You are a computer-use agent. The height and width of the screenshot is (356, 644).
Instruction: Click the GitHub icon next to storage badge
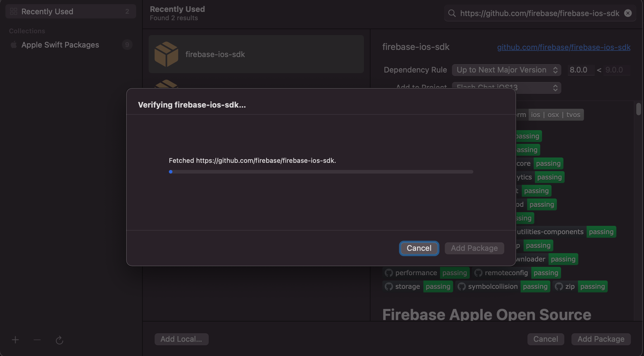389,286
